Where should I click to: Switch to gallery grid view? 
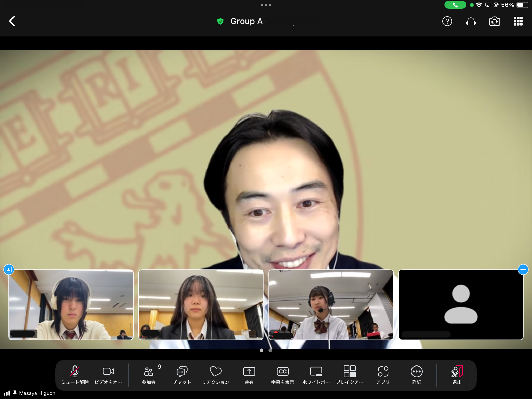tap(518, 21)
